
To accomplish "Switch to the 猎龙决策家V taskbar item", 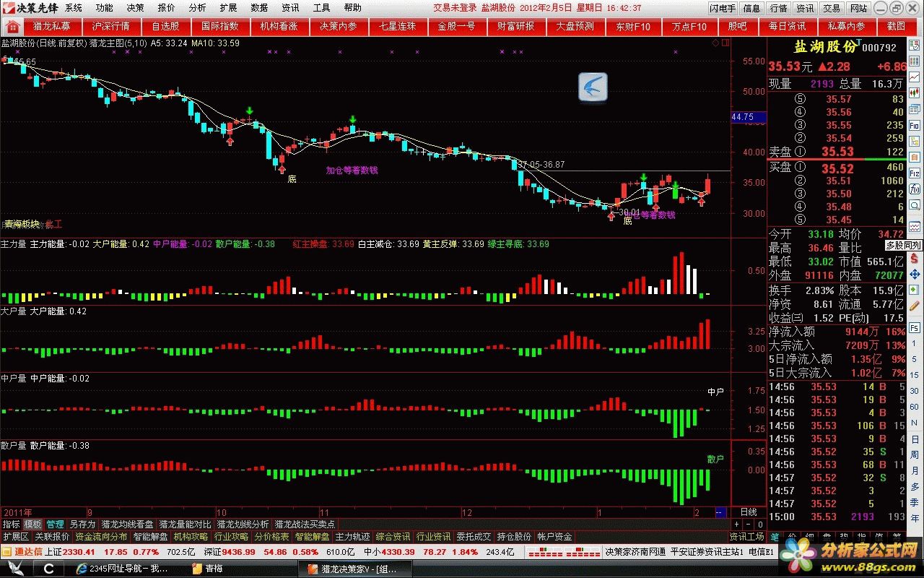I will 354,569.
